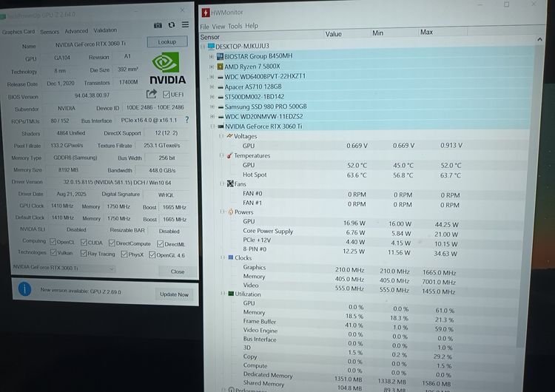Click the DESKTOP-MJKUJU3 computer icon
Screen dimensions: 555x392
pos(212,47)
